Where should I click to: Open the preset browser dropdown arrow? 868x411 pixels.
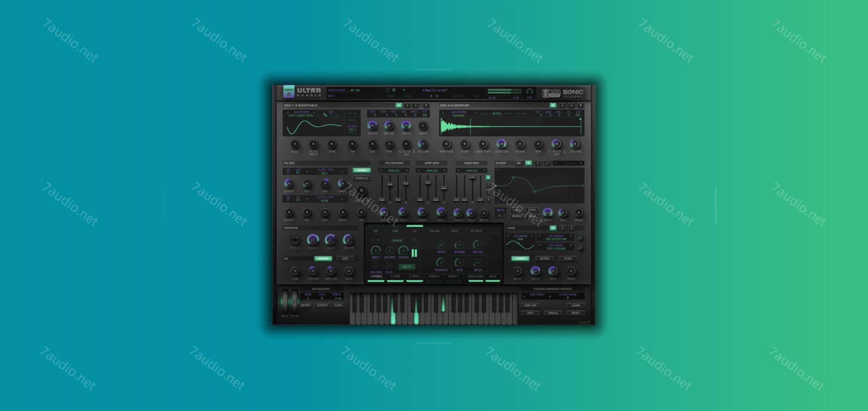(x=404, y=90)
